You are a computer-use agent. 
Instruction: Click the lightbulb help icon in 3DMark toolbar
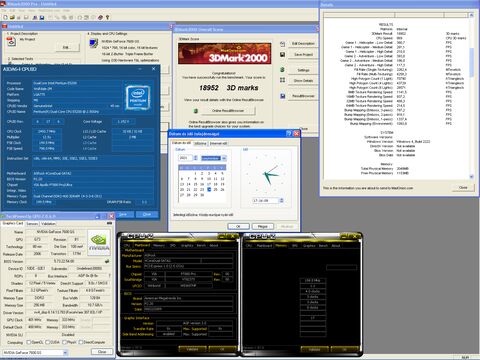[107, 17]
